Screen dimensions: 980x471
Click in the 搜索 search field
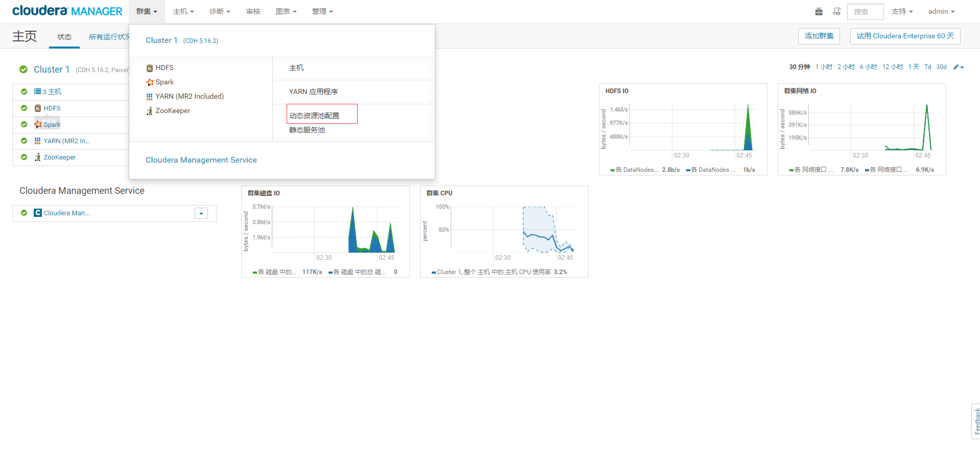click(866, 12)
